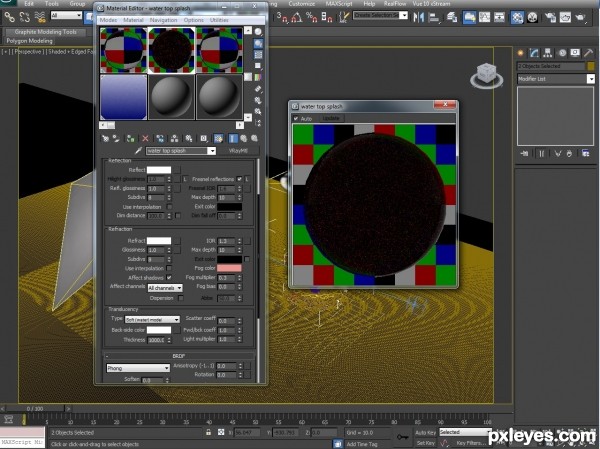This screenshot has height=449, width=600.
Task: Click VRayMtl material type button
Action: click(x=238, y=151)
